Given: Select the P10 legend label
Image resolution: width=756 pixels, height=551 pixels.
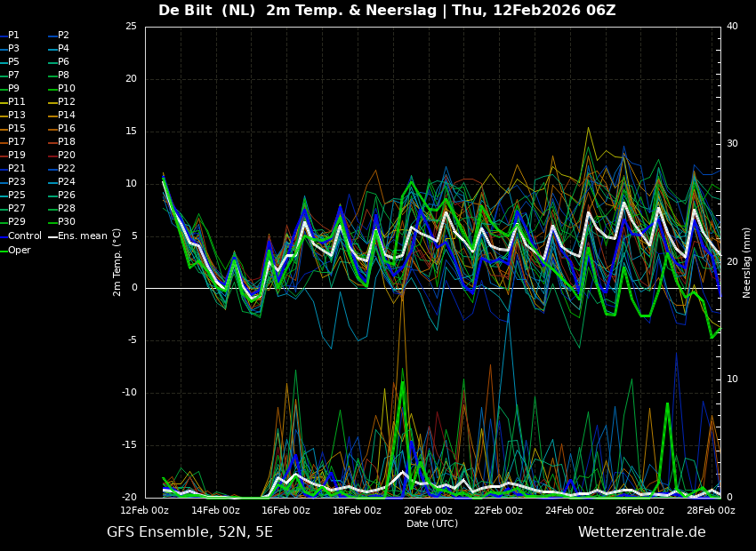Looking at the screenshot, I should 66,89.
